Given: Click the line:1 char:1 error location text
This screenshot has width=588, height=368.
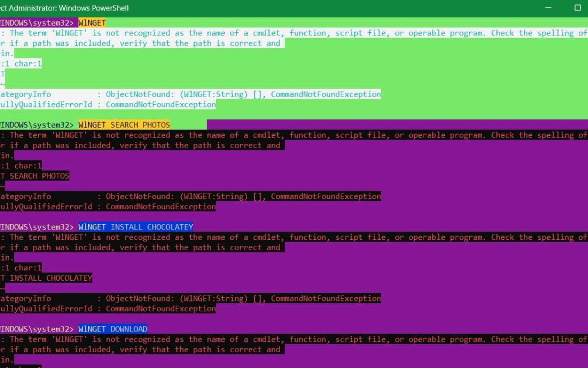Looking at the screenshot, I should tap(20, 63).
